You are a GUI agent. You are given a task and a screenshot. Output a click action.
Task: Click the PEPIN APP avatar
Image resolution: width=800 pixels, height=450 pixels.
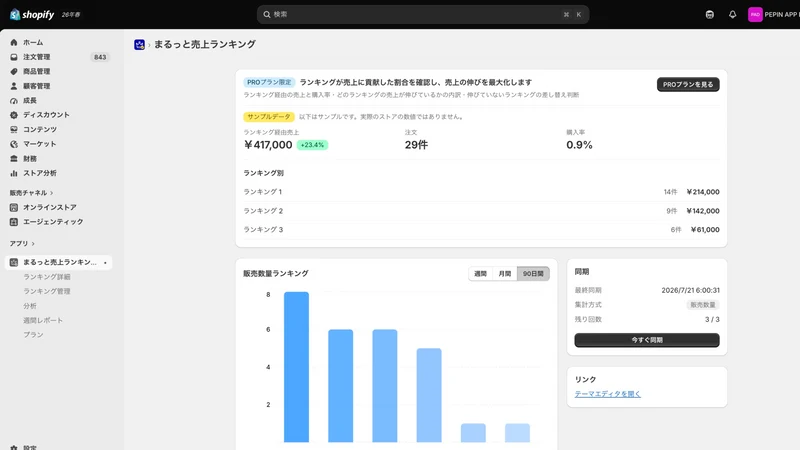755,14
